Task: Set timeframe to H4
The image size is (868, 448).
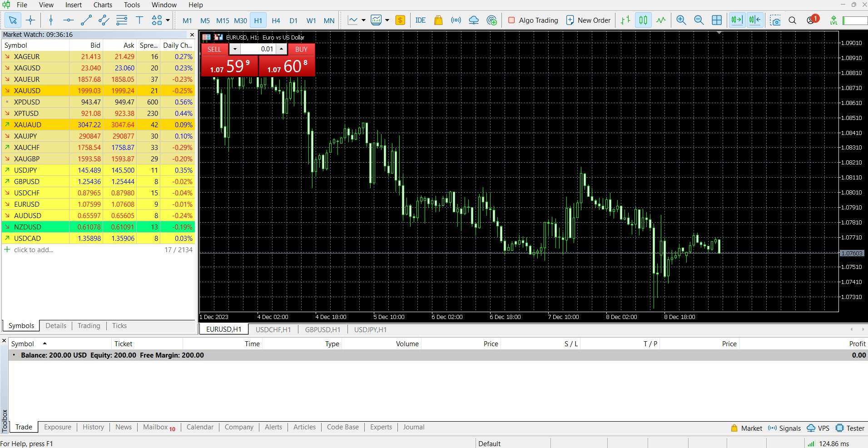Action: (x=276, y=20)
